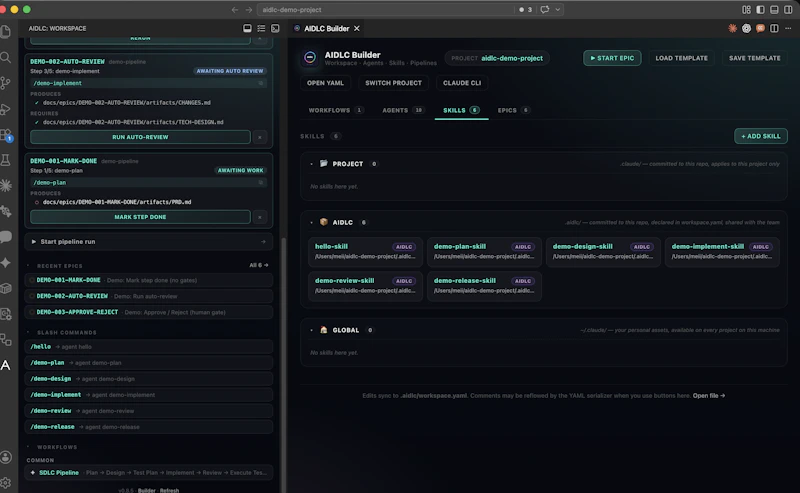The height and width of the screenshot is (493, 800).
Task: Open Source Control view in activity bar
Action: 6,83
